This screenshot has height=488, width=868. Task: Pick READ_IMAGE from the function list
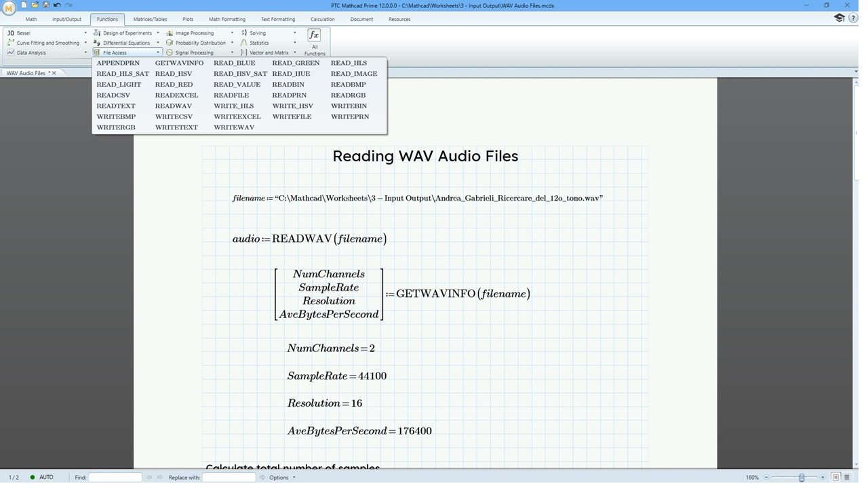click(x=354, y=74)
